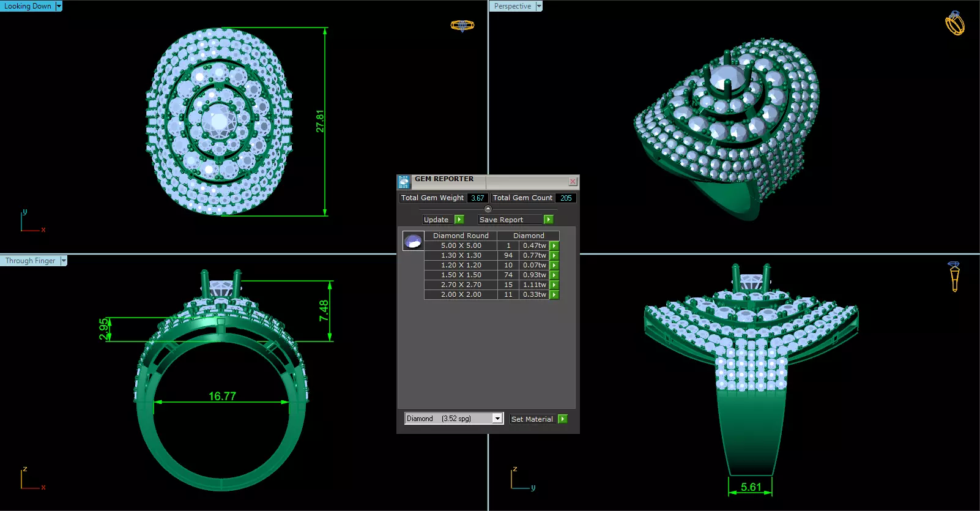Viewport: 980px width, 511px height.
Task: Click the 1.11tw weight cell
Action: pos(535,285)
